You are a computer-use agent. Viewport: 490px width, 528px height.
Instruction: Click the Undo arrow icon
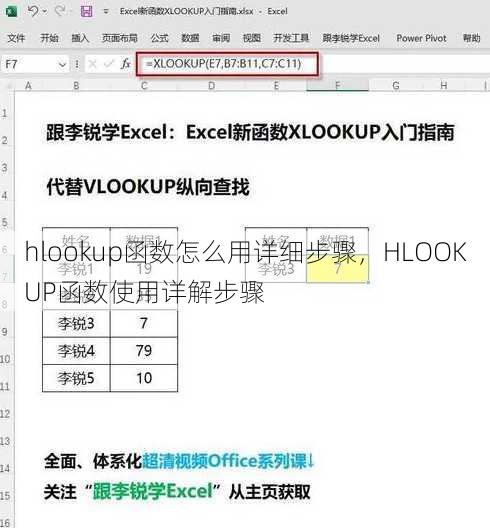pyautogui.click(x=32, y=11)
